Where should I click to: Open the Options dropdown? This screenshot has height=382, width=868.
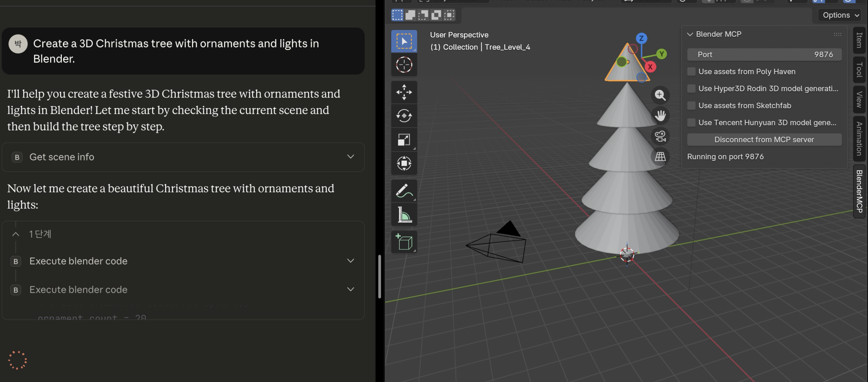pyautogui.click(x=840, y=15)
